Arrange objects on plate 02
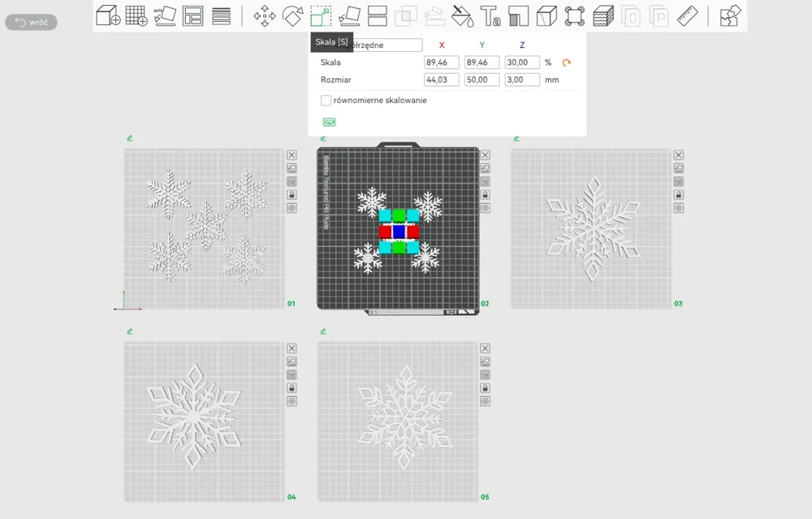 pos(486,181)
